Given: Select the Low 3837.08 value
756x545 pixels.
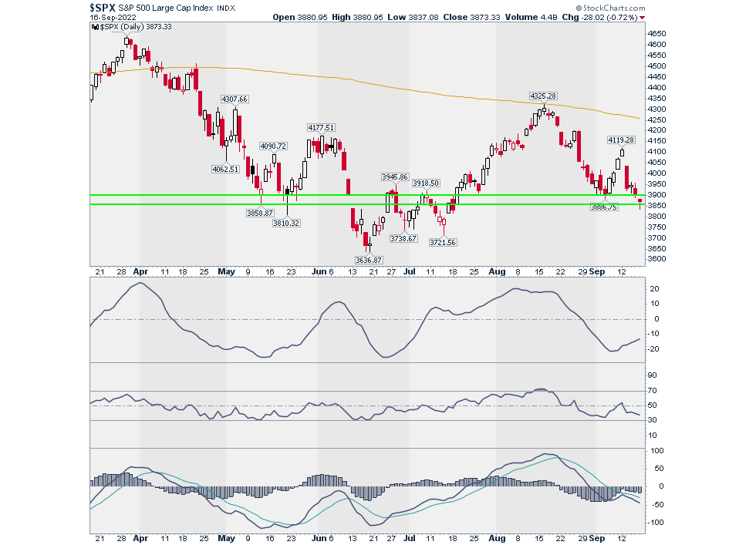Looking at the screenshot, I should [413, 18].
